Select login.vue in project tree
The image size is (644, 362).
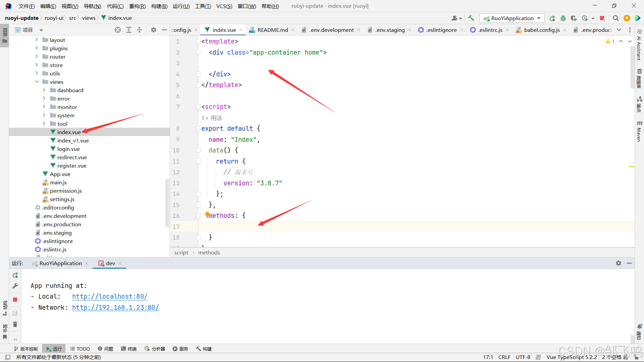(68, 149)
